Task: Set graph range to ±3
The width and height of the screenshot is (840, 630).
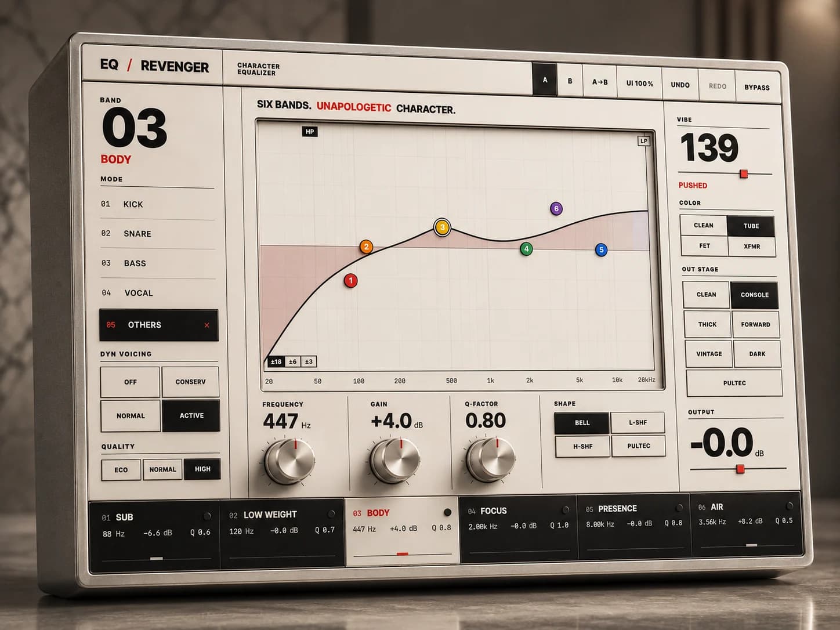Action: (309, 361)
